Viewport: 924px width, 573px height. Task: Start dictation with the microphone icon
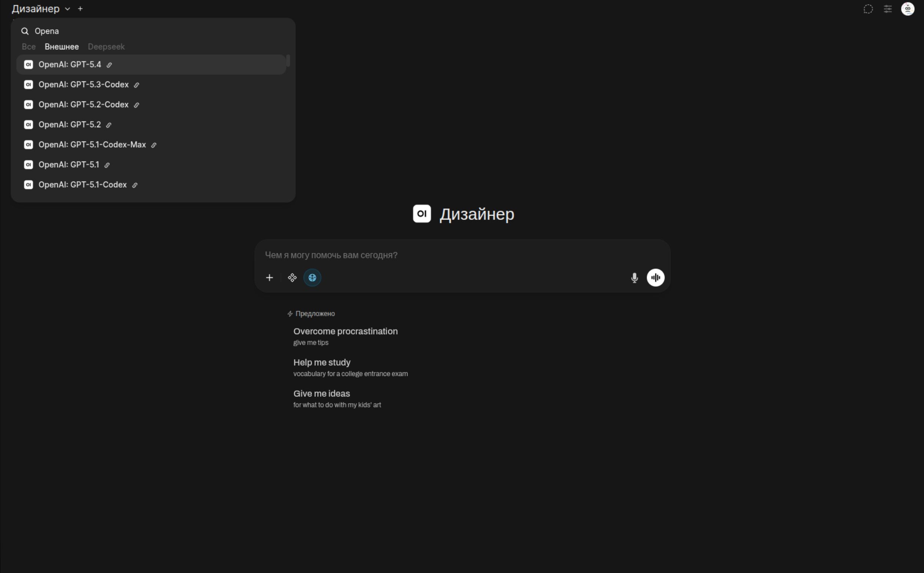point(634,278)
